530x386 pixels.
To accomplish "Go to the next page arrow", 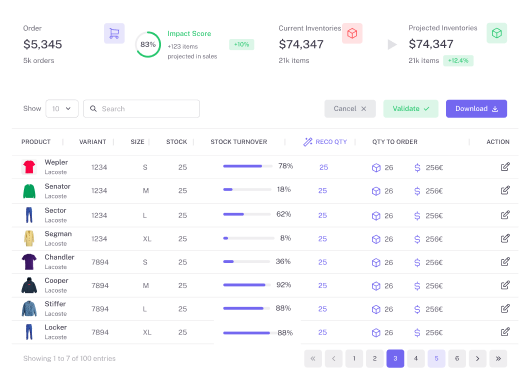I will pos(477,359).
